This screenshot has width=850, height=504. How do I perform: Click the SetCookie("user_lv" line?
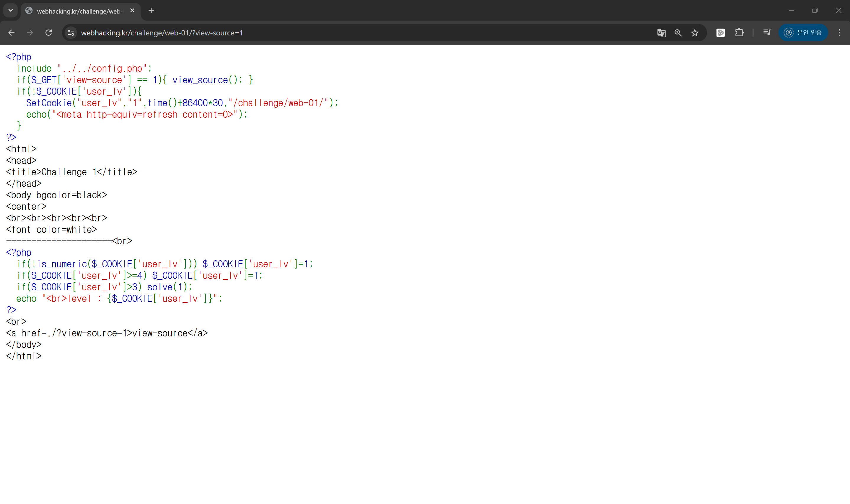point(182,103)
